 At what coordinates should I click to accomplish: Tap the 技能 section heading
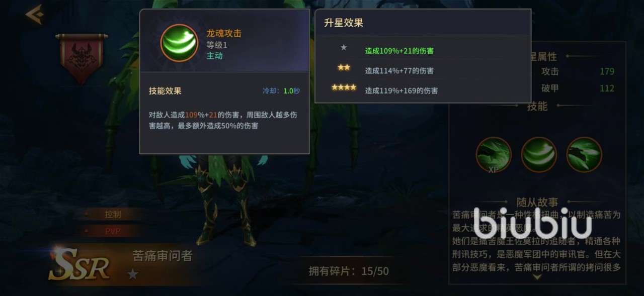coord(537,106)
